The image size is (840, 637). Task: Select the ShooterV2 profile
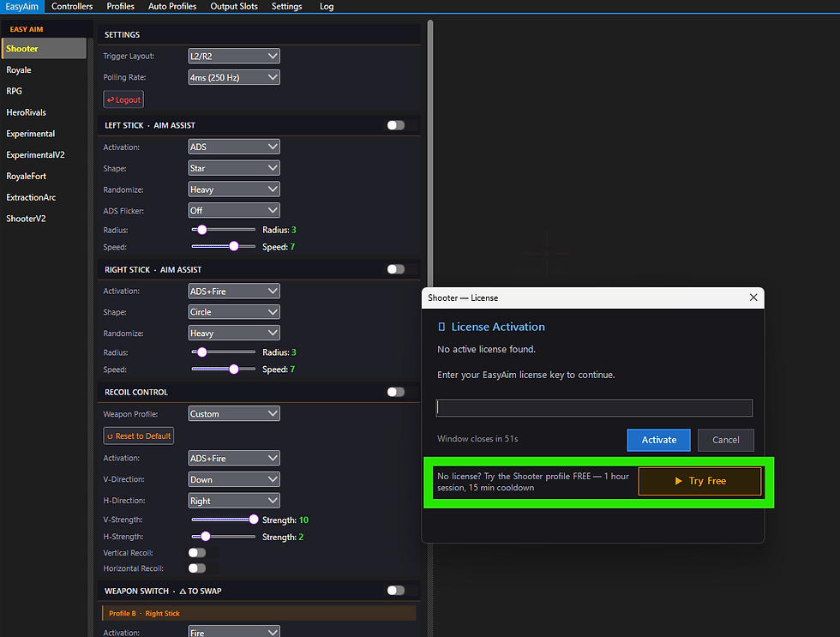coord(44,219)
